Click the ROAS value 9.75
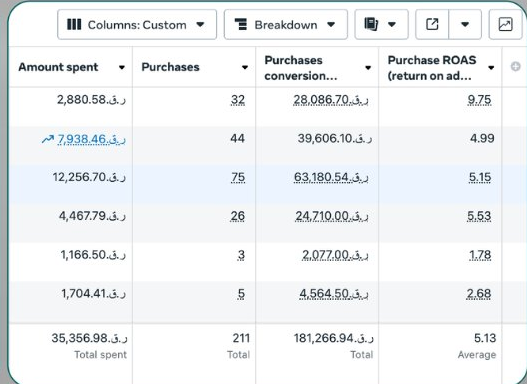The height and width of the screenshot is (384, 527). tap(480, 100)
